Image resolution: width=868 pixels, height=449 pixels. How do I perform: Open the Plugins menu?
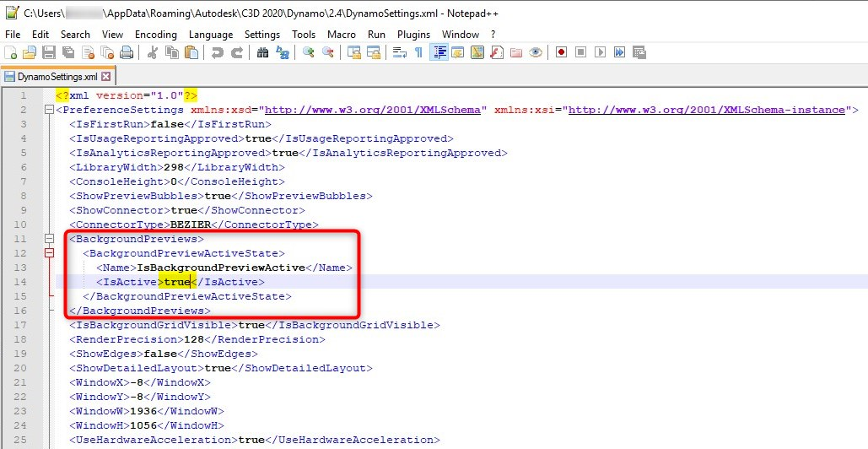pyautogui.click(x=413, y=35)
